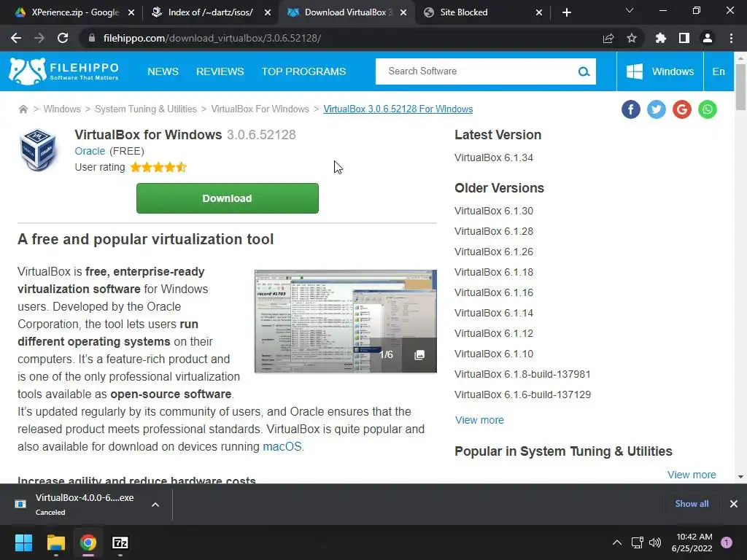Click the volume speaker tray icon
747x560 pixels.
pyautogui.click(x=655, y=542)
